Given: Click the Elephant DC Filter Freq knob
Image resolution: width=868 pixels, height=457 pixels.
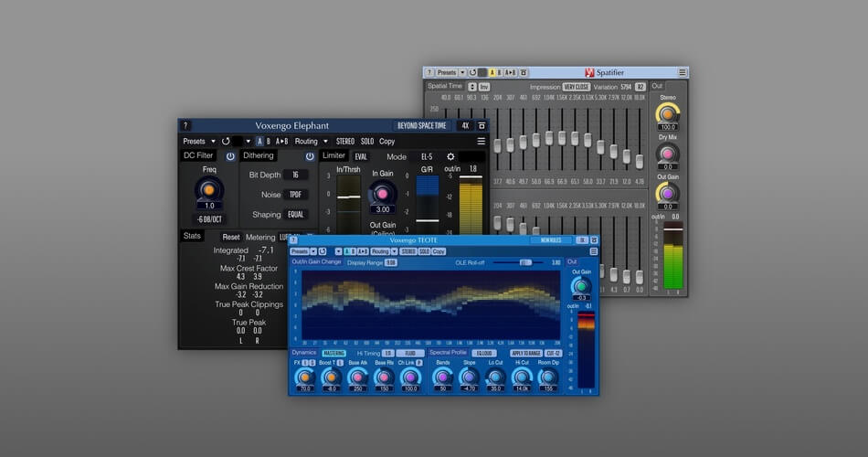Looking at the screenshot, I should pos(209,190).
